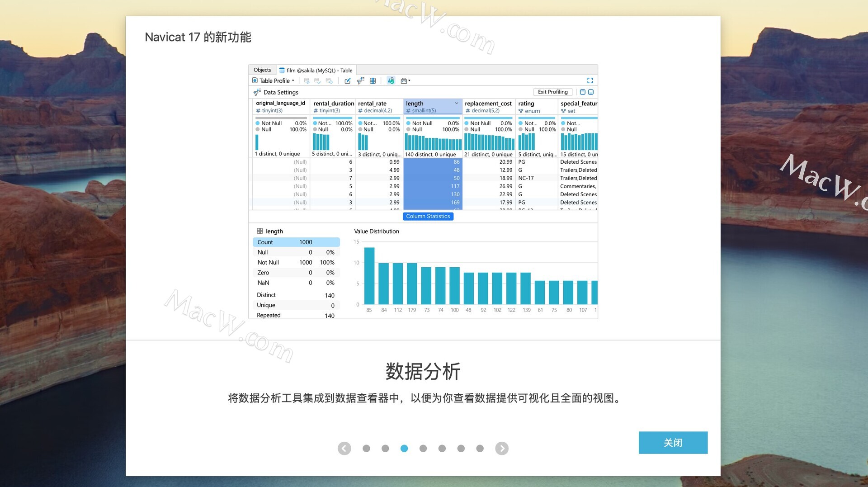Click the filter and sort toolbar icon

(360, 80)
